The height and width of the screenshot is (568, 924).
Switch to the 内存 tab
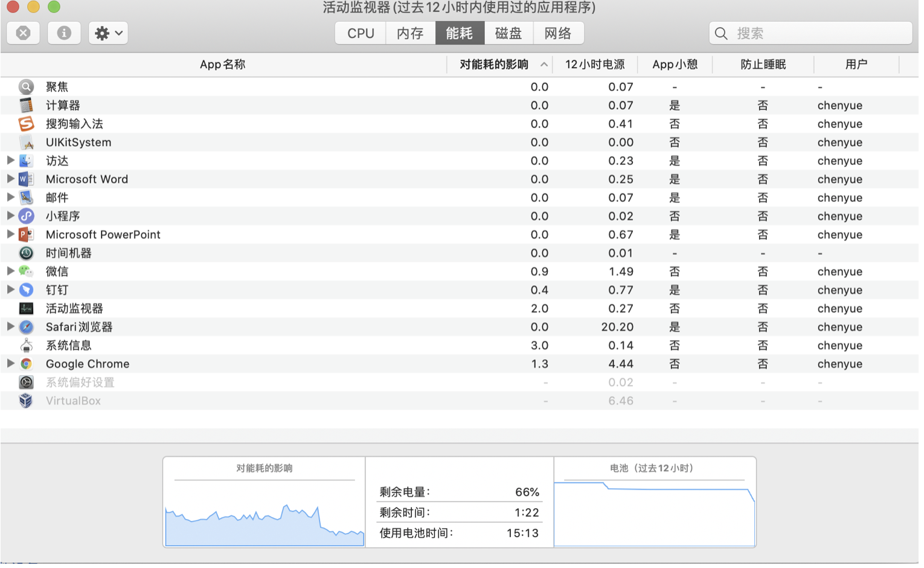tap(410, 33)
